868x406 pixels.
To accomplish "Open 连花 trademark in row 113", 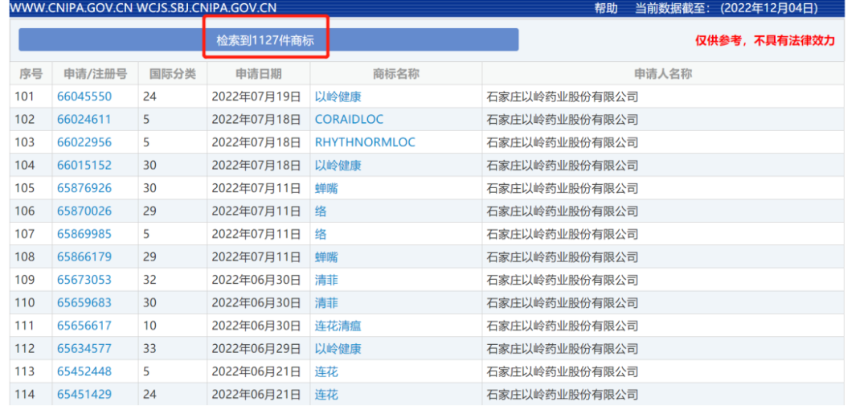I will pos(326,371).
